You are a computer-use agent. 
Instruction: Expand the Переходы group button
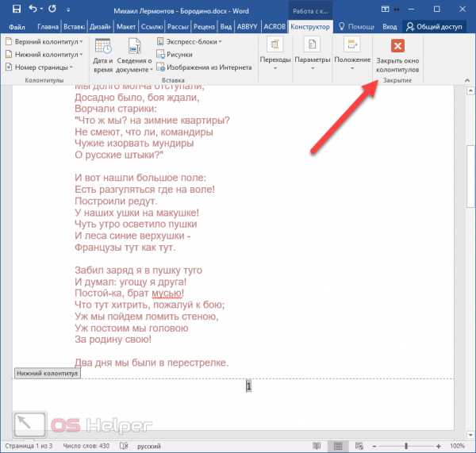pos(274,53)
